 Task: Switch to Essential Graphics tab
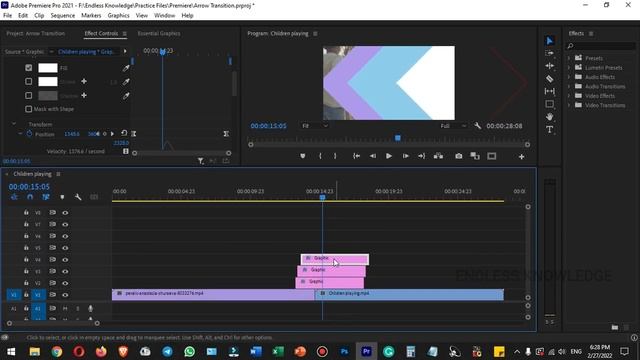[x=159, y=33]
